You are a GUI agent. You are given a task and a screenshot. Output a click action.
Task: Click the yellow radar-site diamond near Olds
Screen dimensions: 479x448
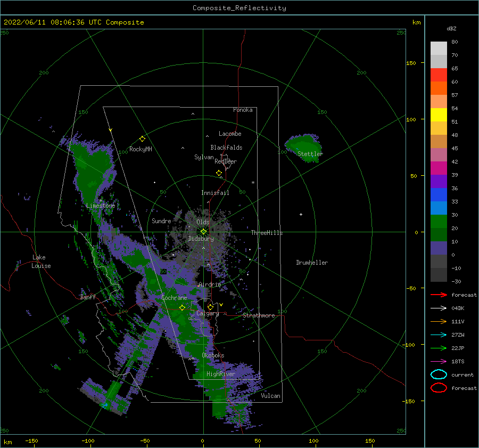click(203, 232)
